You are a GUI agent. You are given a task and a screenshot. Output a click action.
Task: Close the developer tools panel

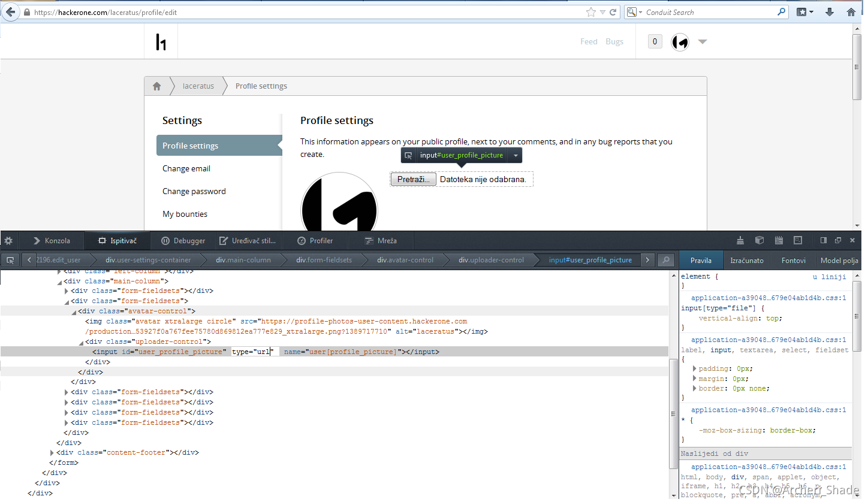point(852,240)
